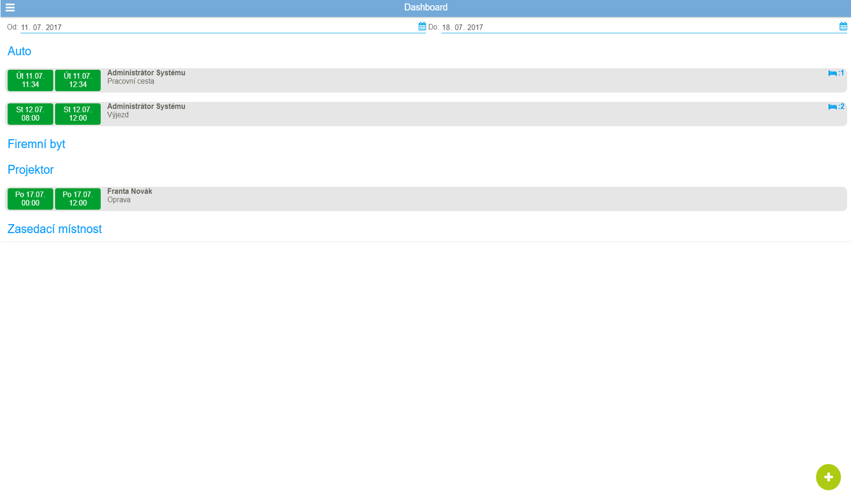Click bed icon count 1 on Pracovní cesta
Screen dimensions: 851x504
tap(836, 73)
